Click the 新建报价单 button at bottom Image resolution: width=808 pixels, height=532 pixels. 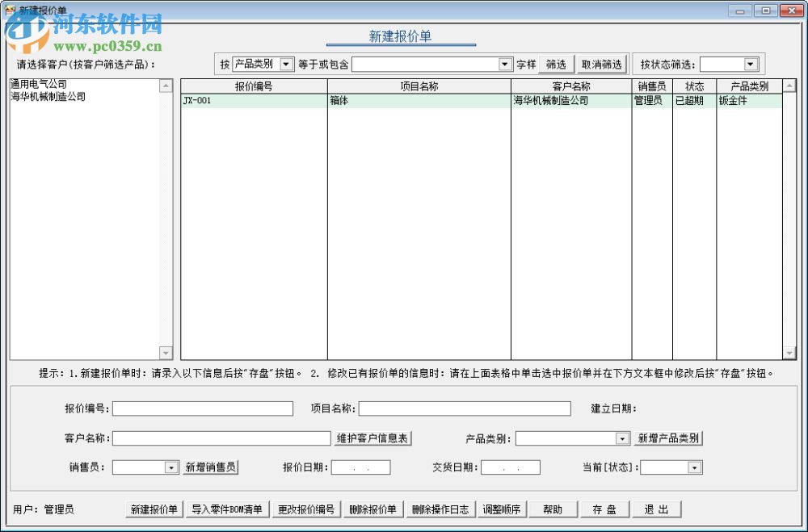click(x=154, y=509)
